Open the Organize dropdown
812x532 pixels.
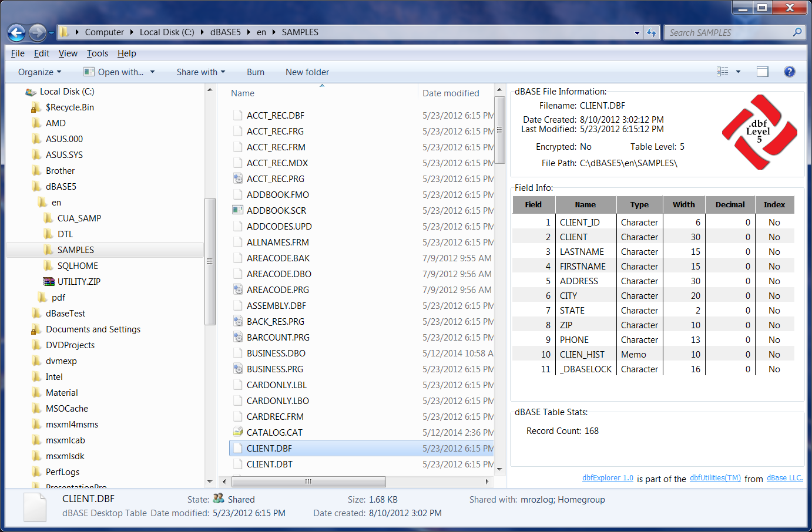[x=39, y=72]
